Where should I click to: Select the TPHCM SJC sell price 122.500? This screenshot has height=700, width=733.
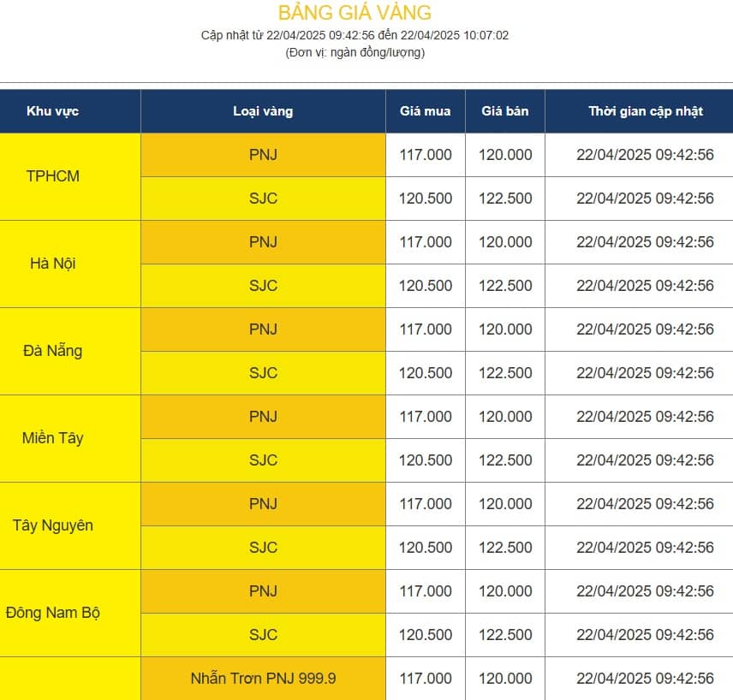(x=505, y=199)
